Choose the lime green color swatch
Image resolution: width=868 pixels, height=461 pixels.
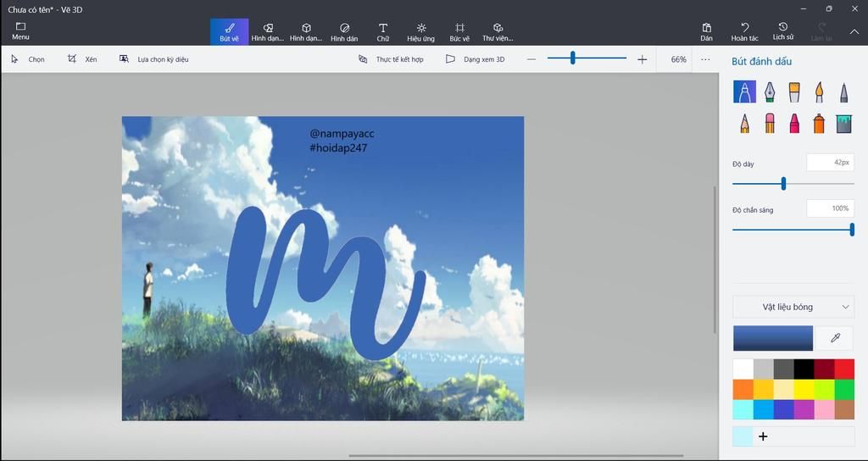point(824,389)
